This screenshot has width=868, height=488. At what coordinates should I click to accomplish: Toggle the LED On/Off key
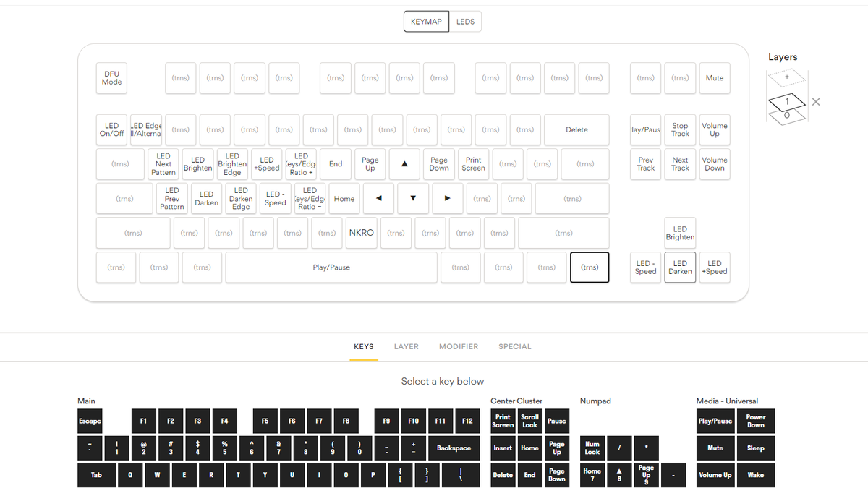click(111, 129)
